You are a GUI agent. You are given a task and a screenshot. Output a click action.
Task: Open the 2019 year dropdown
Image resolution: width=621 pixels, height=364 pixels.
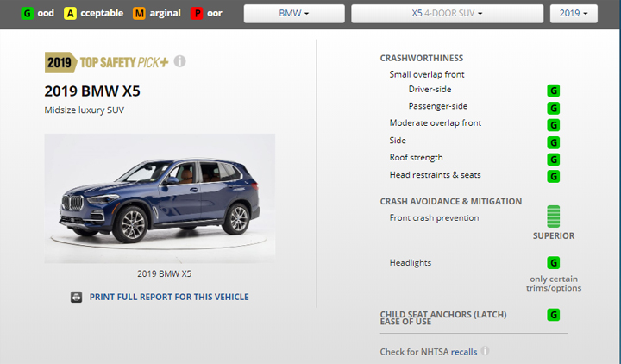tap(573, 14)
